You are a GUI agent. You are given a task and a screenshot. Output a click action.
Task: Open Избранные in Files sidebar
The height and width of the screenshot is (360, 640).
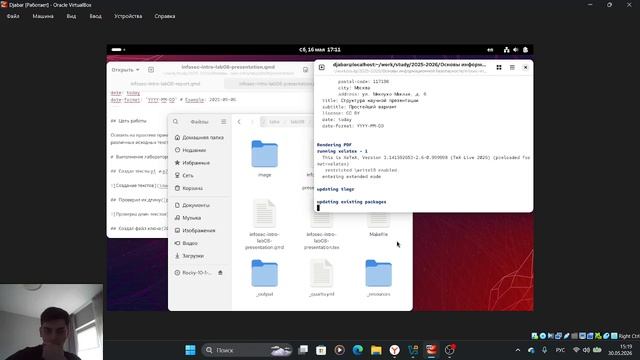click(199, 163)
